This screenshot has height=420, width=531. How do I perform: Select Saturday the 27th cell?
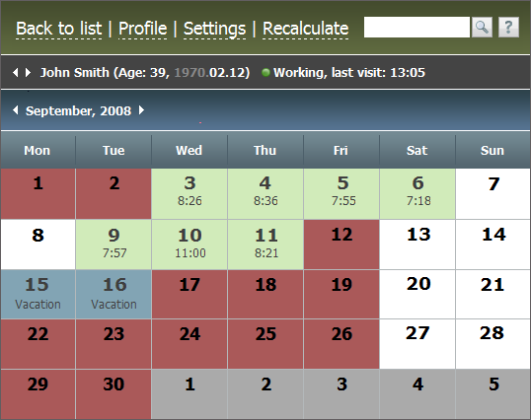coord(417,344)
